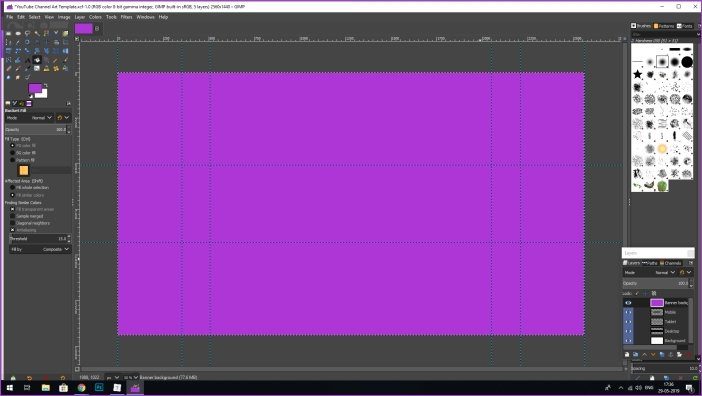Click the swap foreground/background colors arrow
This screenshot has width=702, height=396.
45,85
